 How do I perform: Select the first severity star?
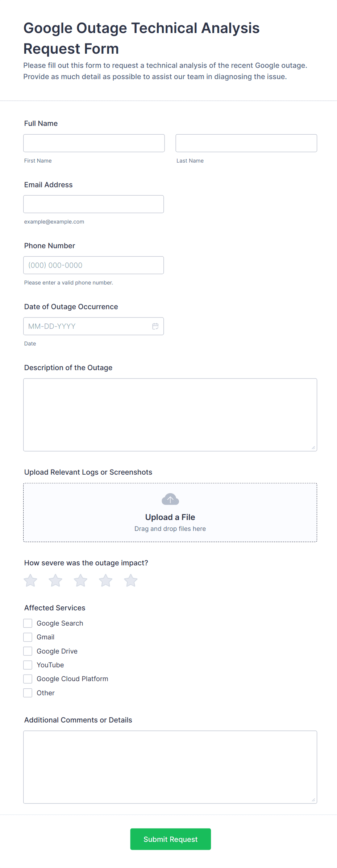[30, 581]
